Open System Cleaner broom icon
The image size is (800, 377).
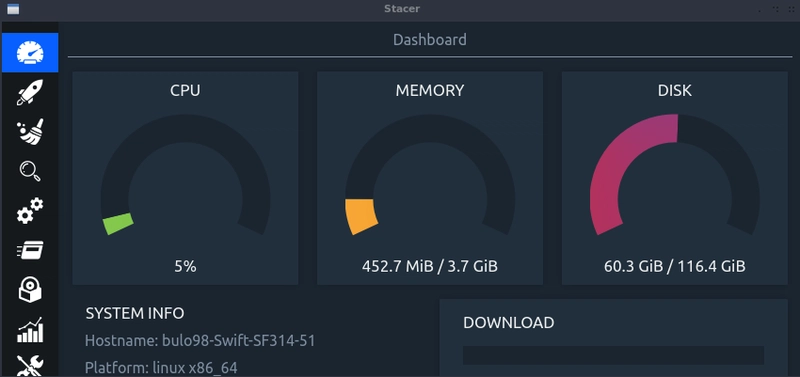coord(30,132)
